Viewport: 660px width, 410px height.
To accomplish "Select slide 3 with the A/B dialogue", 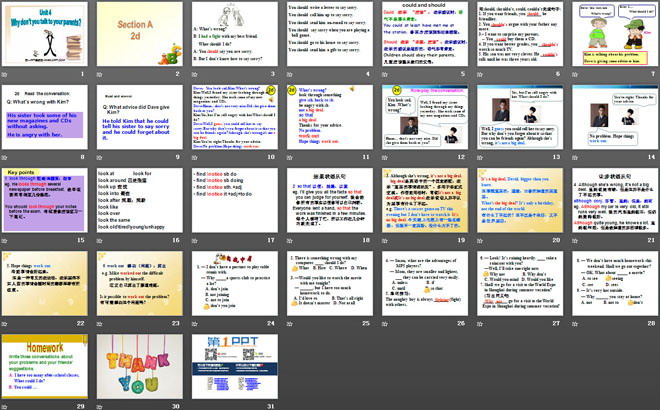I will [234, 37].
